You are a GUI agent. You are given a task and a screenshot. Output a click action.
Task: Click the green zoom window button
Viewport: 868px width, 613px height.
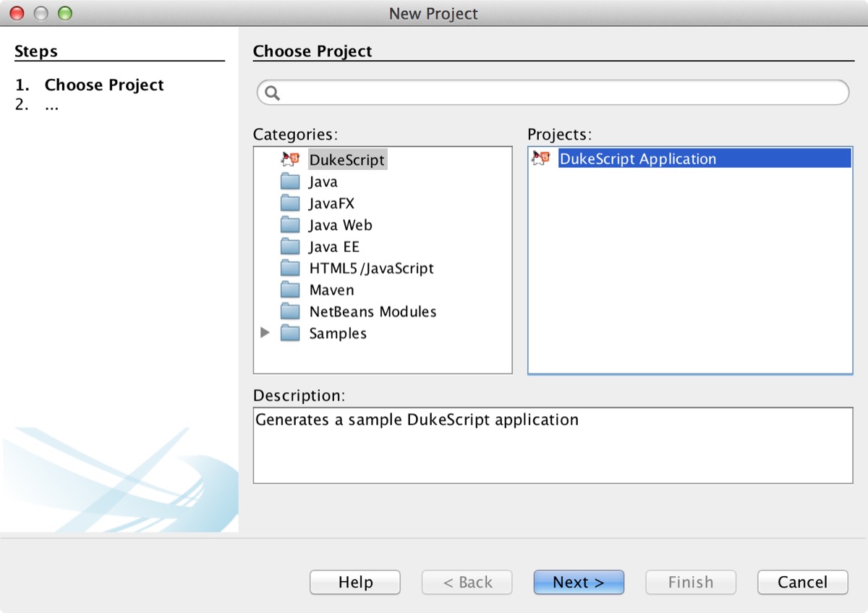pos(65,13)
